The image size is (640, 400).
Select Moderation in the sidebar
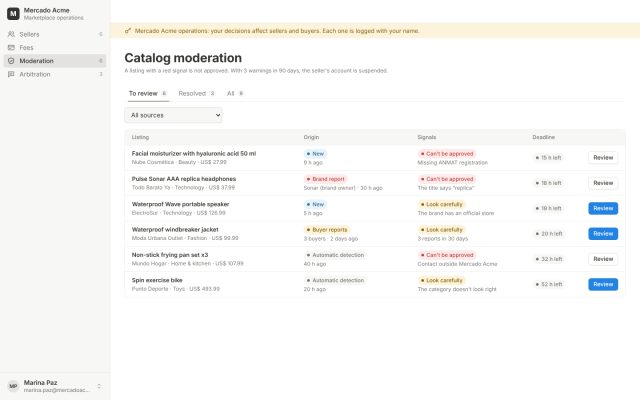pos(55,61)
